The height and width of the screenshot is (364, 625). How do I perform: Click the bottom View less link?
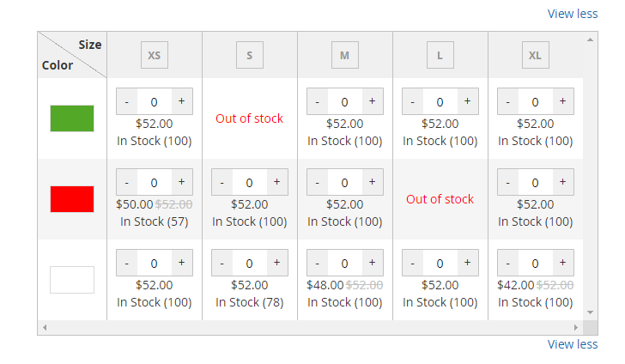point(573,344)
